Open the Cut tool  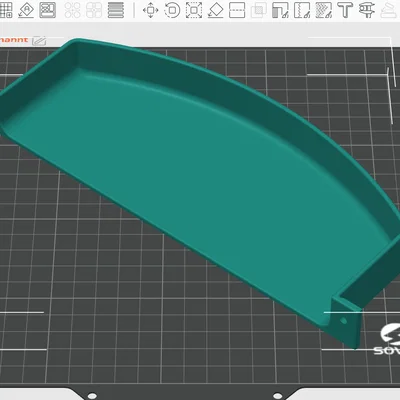(237, 10)
